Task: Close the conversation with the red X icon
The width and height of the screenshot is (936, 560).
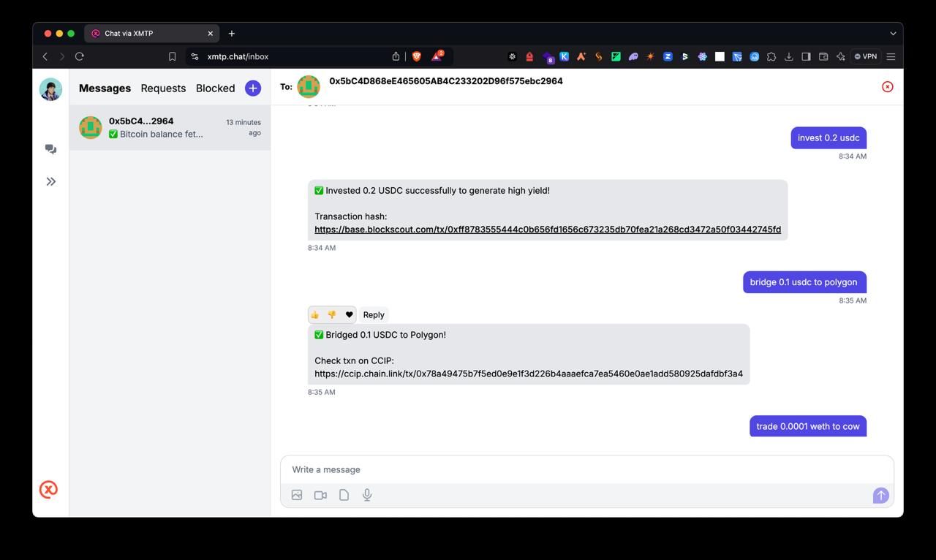Action: pos(887,86)
